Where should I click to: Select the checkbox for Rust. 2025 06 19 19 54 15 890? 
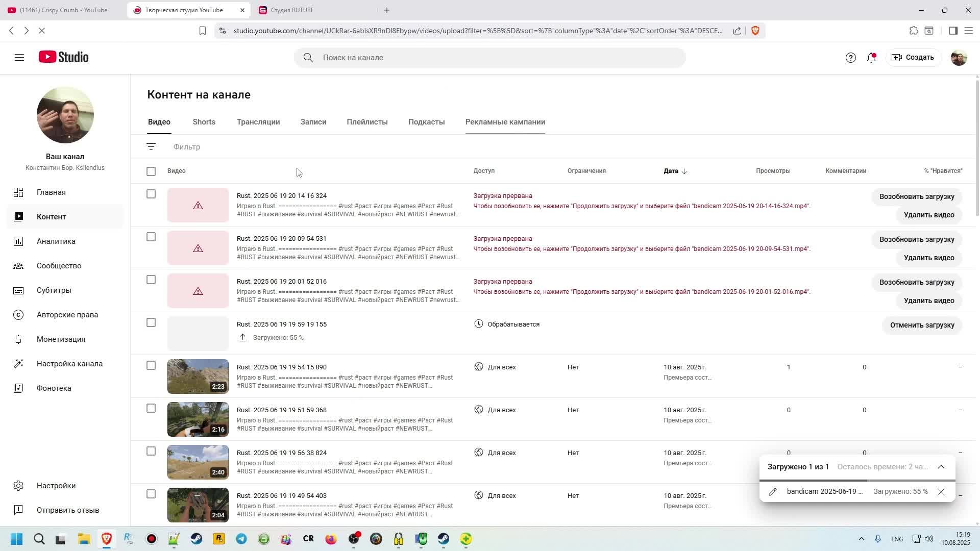pyautogui.click(x=151, y=365)
